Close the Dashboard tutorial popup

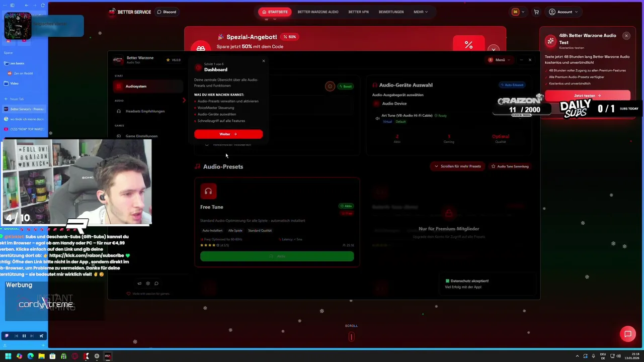263,61
